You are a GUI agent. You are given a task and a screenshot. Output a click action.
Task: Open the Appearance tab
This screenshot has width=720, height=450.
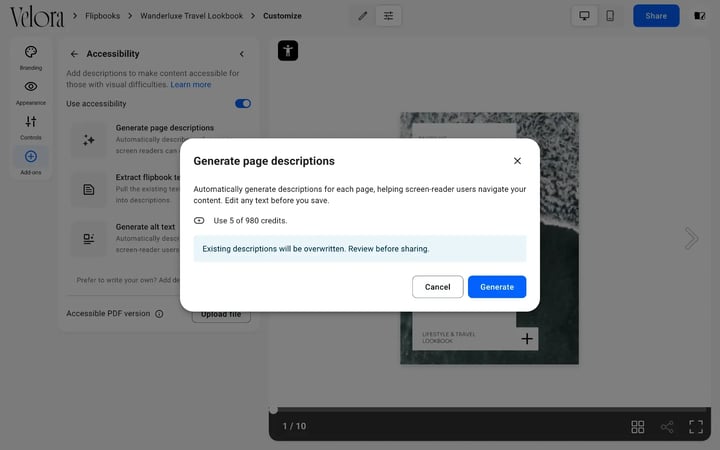(31, 93)
